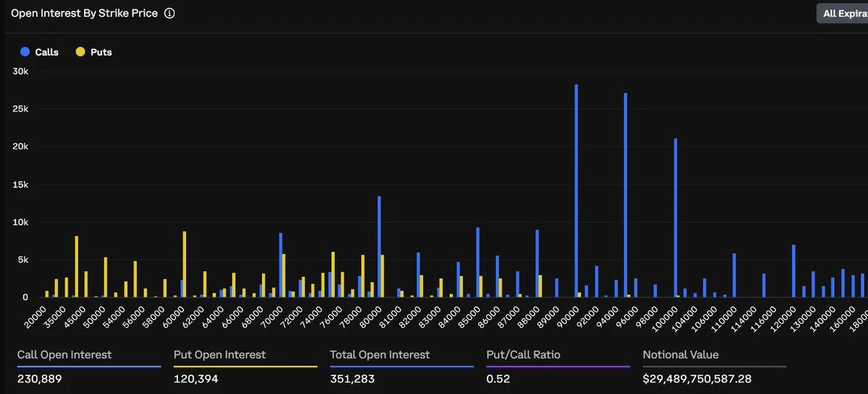The height and width of the screenshot is (394, 868).
Task: Click the calls bar at the 110000 strike
Action: tap(734, 275)
